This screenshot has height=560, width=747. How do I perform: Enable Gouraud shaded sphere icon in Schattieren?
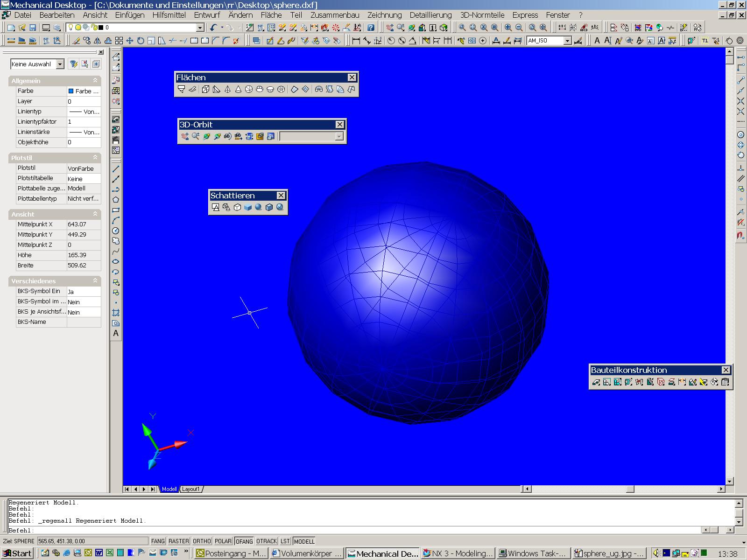click(258, 207)
